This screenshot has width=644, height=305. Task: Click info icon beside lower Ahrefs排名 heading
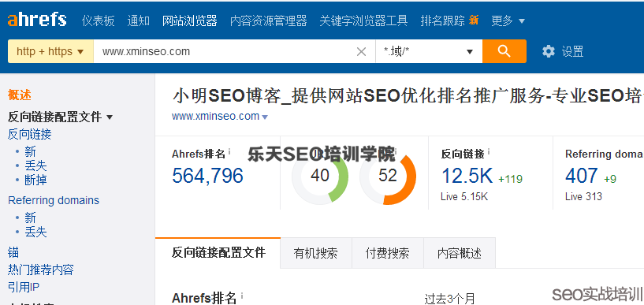241,296
